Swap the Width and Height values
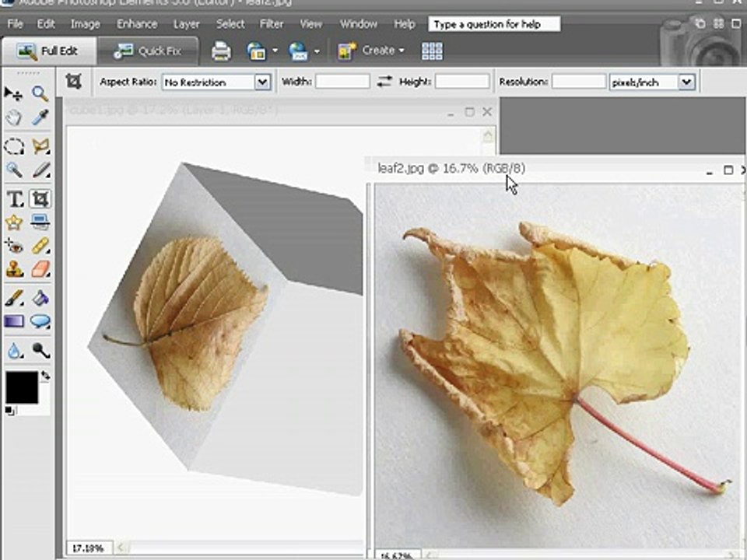747x560 pixels. click(384, 82)
